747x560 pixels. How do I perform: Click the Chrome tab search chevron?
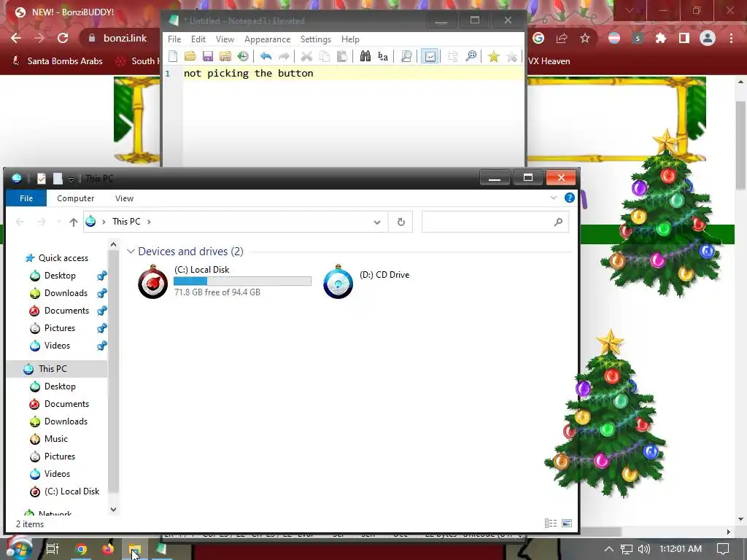pos(630,10)
